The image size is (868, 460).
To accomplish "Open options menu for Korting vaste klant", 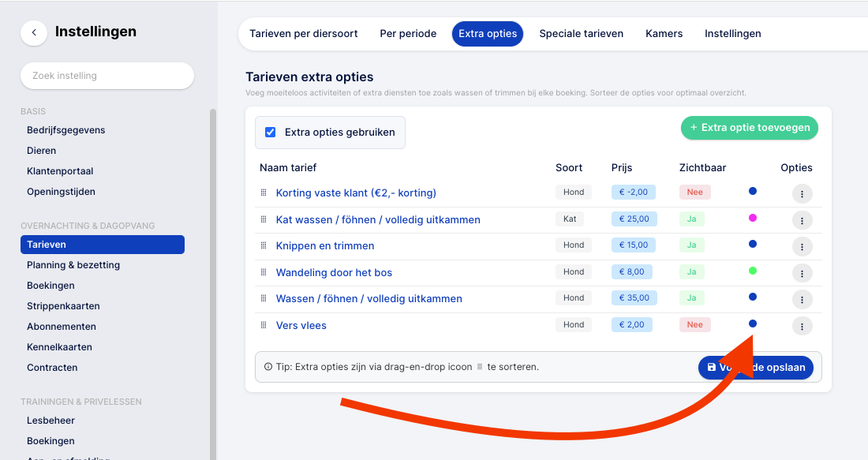I will 802,194.
